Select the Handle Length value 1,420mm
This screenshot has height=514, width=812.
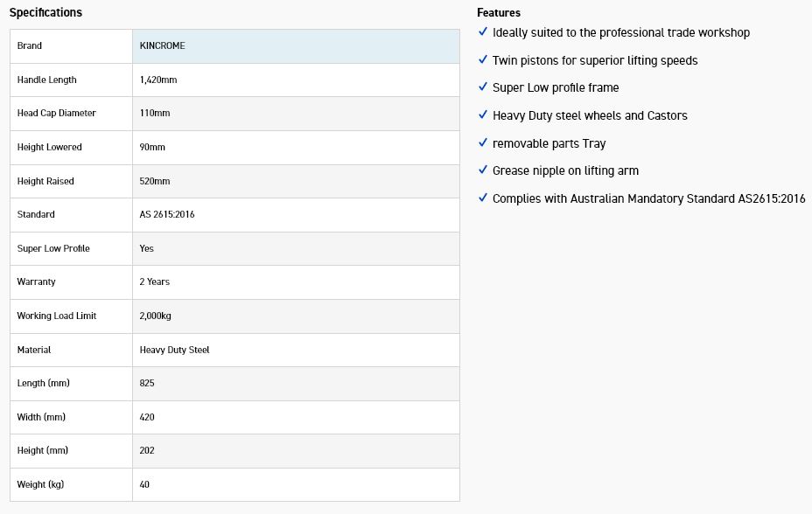click(x=158, y=80)
